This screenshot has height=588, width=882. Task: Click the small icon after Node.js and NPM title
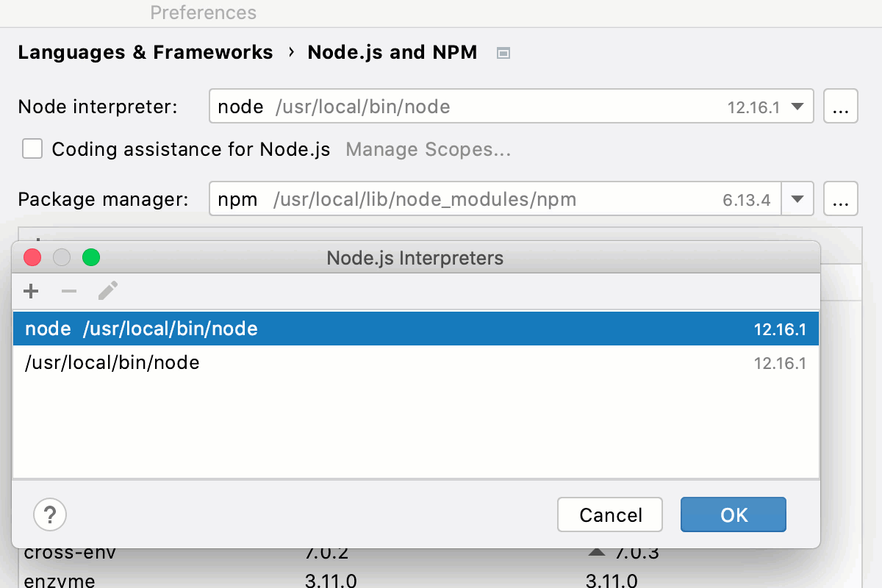coord(503,52)
